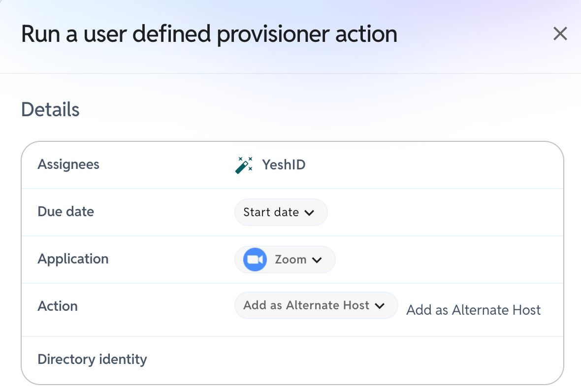Click the Directory identity row label

92,359
